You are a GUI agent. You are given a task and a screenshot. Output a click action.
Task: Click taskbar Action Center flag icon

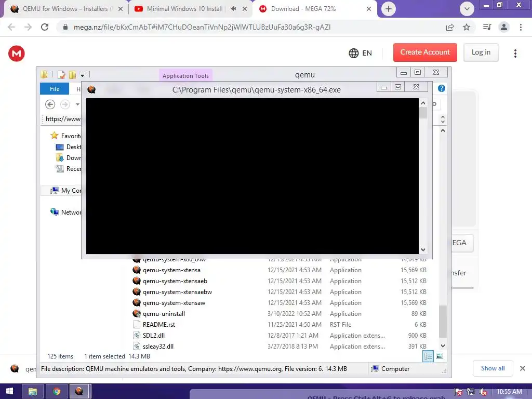point(458,392)
